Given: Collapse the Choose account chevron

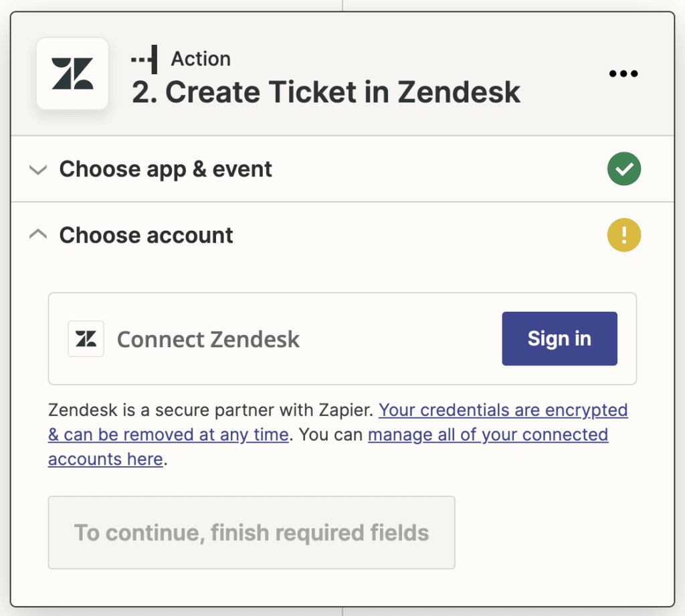Looking at the screenshot, I should tap(38, 234).
